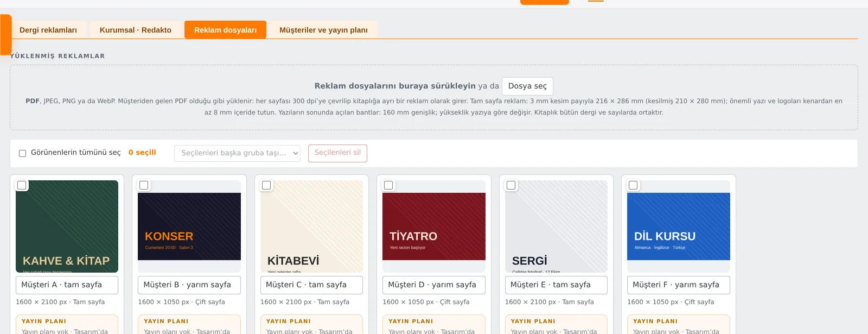Open the KONSER ad thumbnail

click(x=189, y=226)
